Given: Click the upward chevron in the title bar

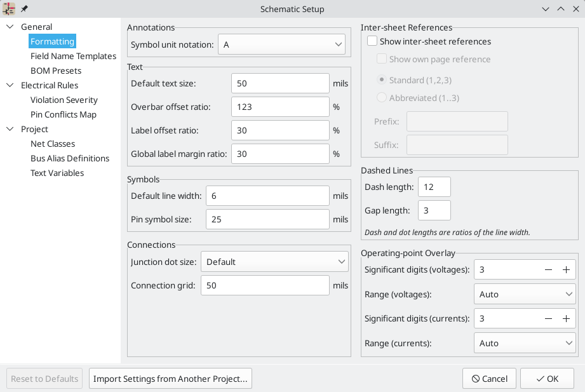Looking at the screenshot, I should tap(560, 9).
